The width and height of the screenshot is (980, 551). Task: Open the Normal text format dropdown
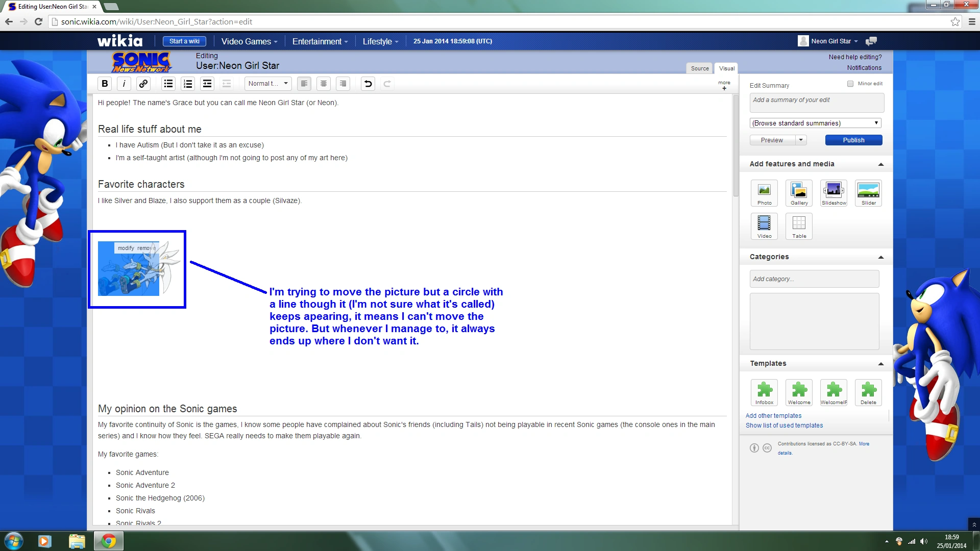click(268, 84)
